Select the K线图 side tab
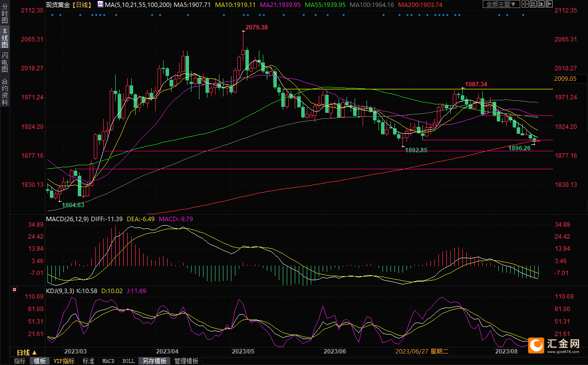The image size is (588, 365). click(x=4, y=38)
